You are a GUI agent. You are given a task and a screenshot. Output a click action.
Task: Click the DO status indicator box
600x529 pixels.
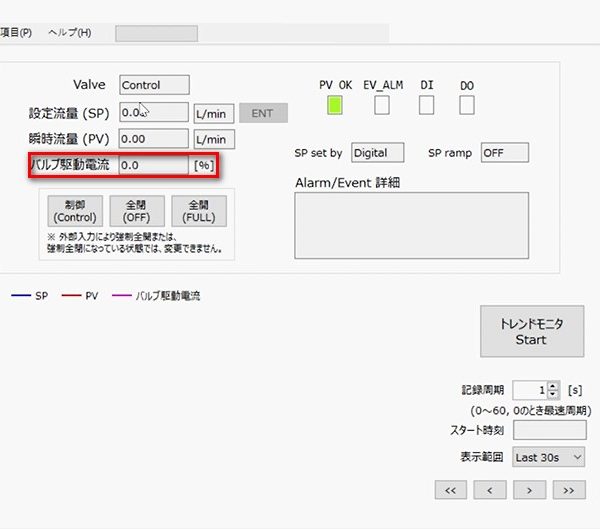point(467,104)
